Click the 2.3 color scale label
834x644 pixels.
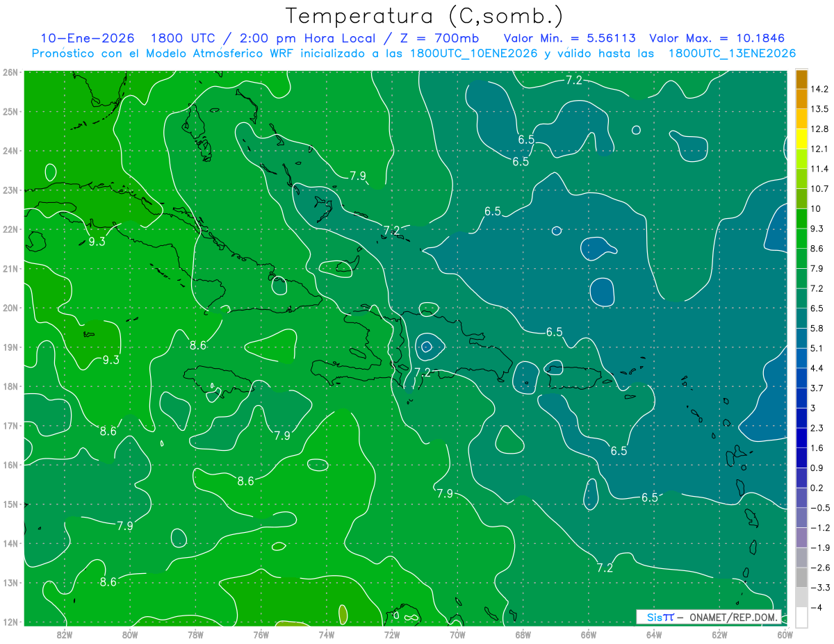(817, 428)
